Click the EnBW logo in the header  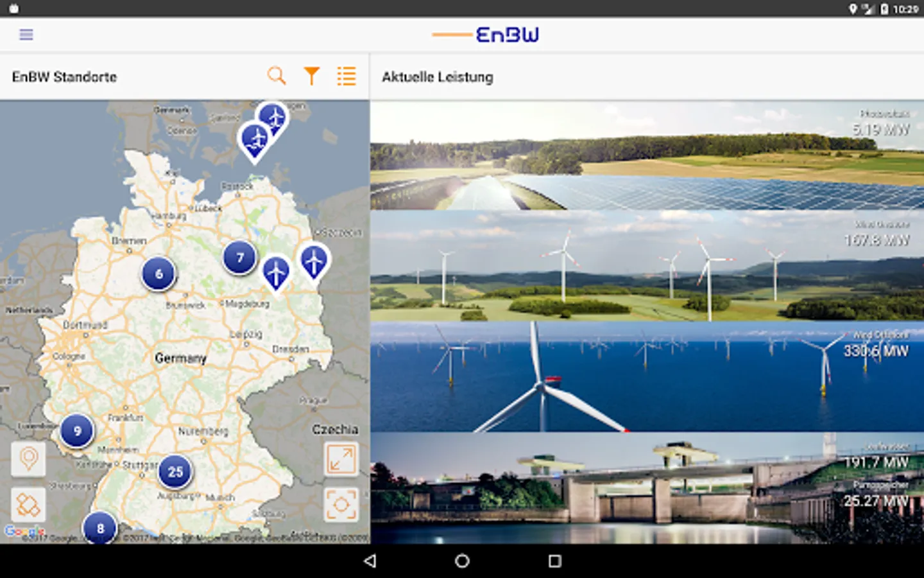[486, 35]
